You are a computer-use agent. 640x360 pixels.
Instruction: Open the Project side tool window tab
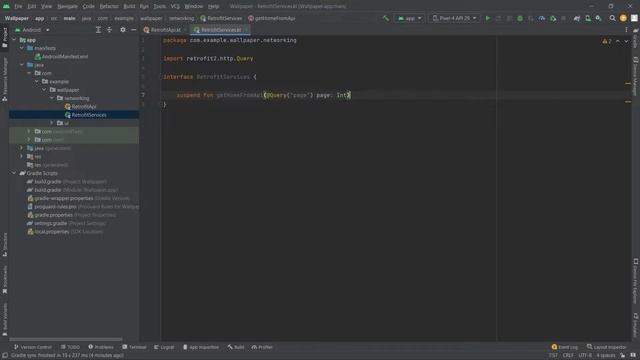pos(4,38)
